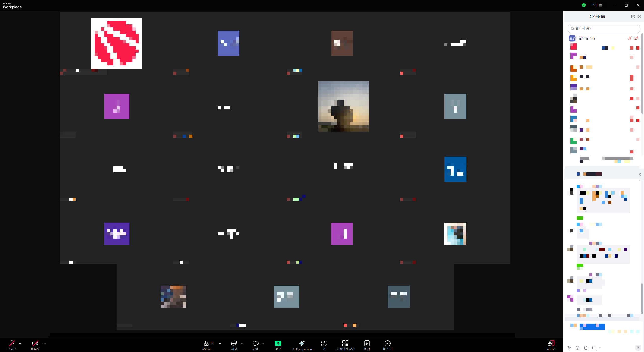The image size is (644, 352).
Task: Expand video options caret beside 비디오
Action: coord(45,343)
